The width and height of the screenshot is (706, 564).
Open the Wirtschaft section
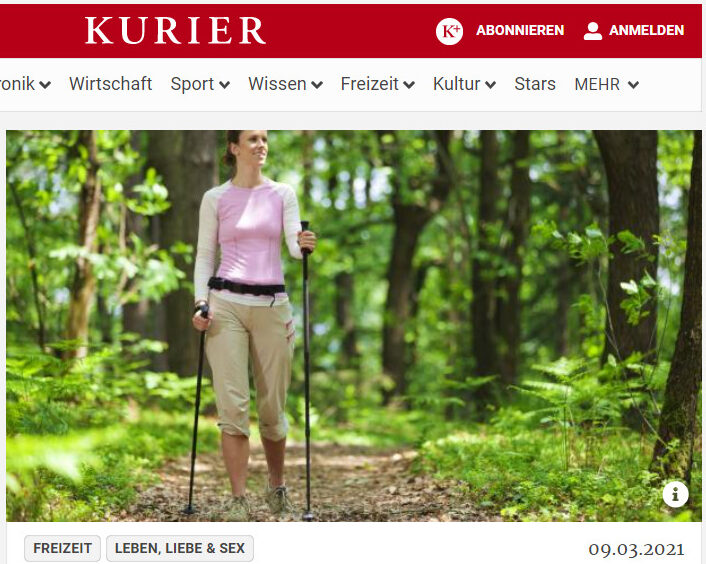coord(111,84)
